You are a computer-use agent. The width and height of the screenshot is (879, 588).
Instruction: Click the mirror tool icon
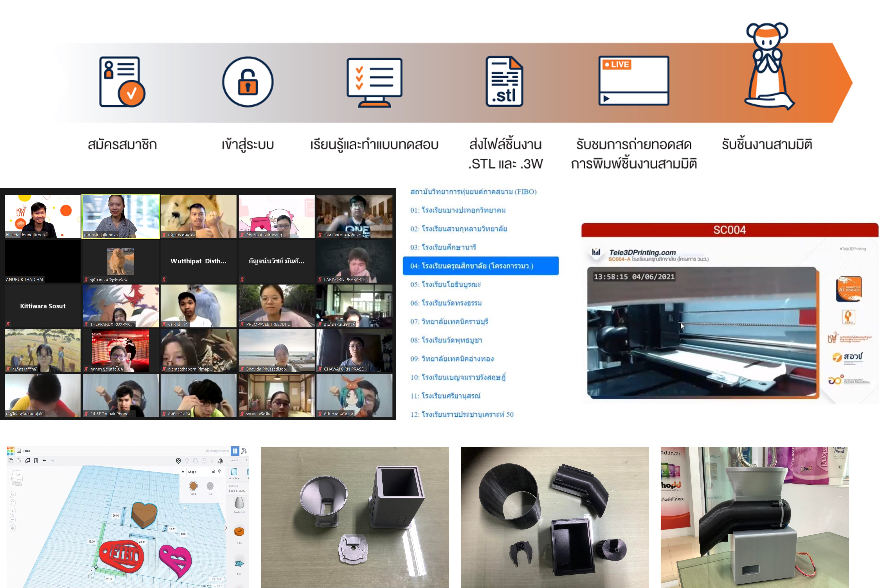[221, 461]
